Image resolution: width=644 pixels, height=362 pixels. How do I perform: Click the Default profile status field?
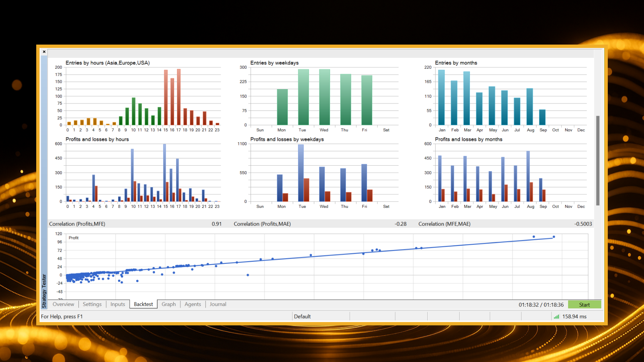tap(302, 316)
